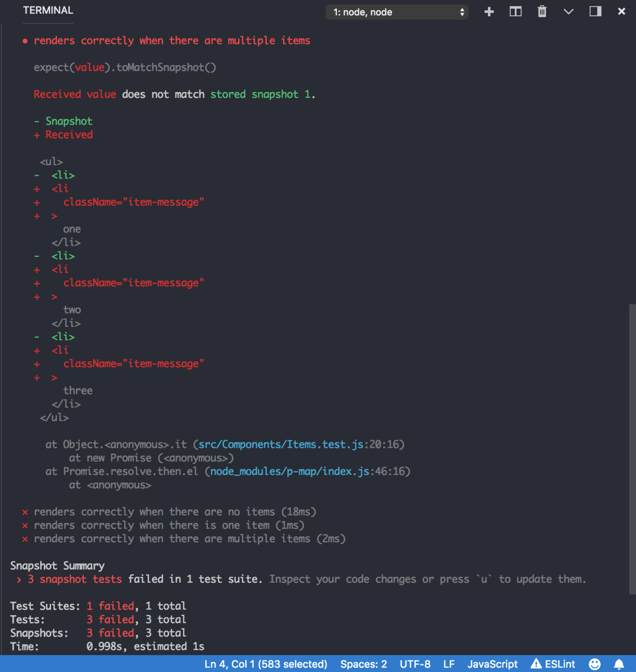The width and height of the screenshot is (636, 672).
Task: Kill the active terminal with the trash icon
Action: click(542, 12)
